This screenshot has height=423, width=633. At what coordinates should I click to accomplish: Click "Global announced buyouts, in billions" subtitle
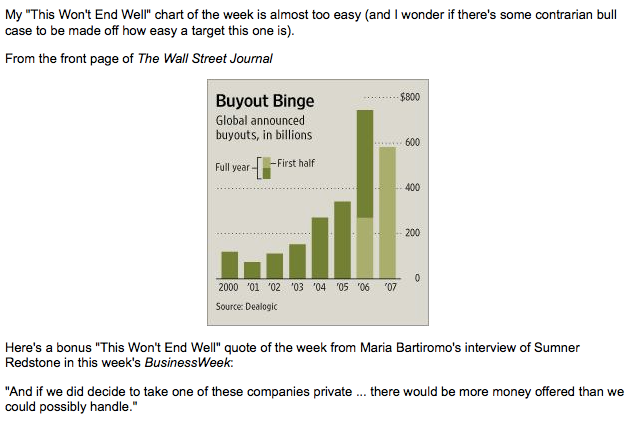pos(264,127)
